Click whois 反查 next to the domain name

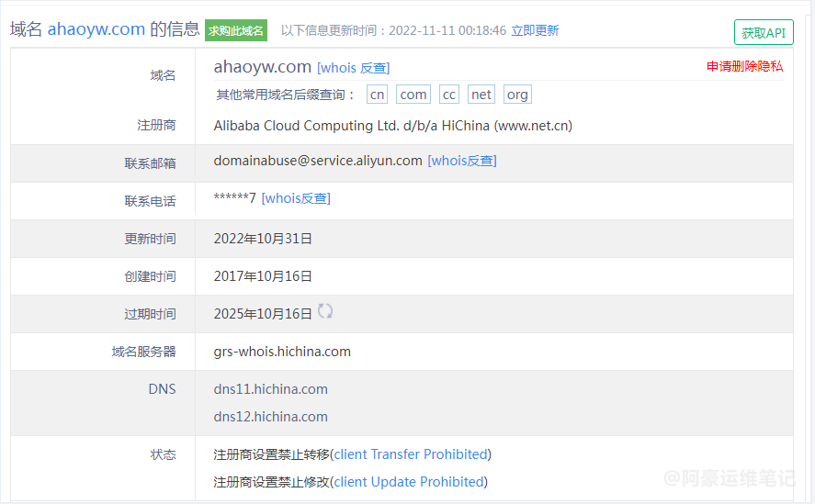point(353,68)
